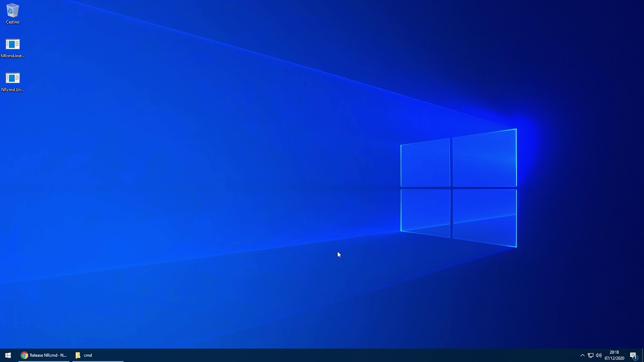Open the clock showing 20:18 07/12/2020
The height and width of the screenshot is (362, 644).
614,355
